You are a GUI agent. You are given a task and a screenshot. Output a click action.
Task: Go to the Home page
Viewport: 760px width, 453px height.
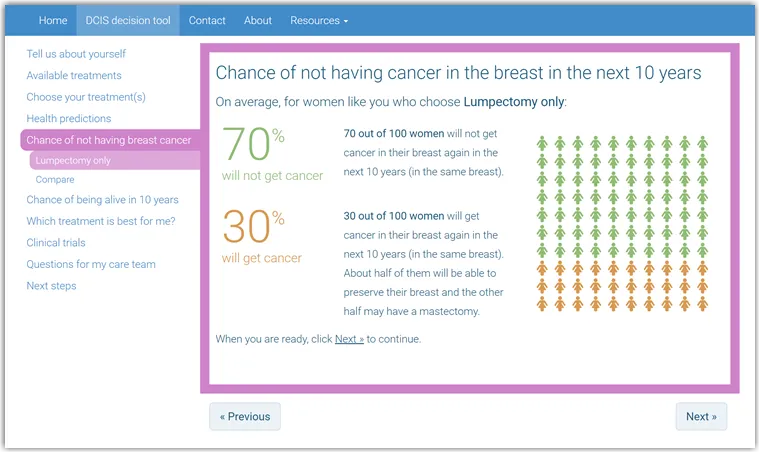coord(53,20)
